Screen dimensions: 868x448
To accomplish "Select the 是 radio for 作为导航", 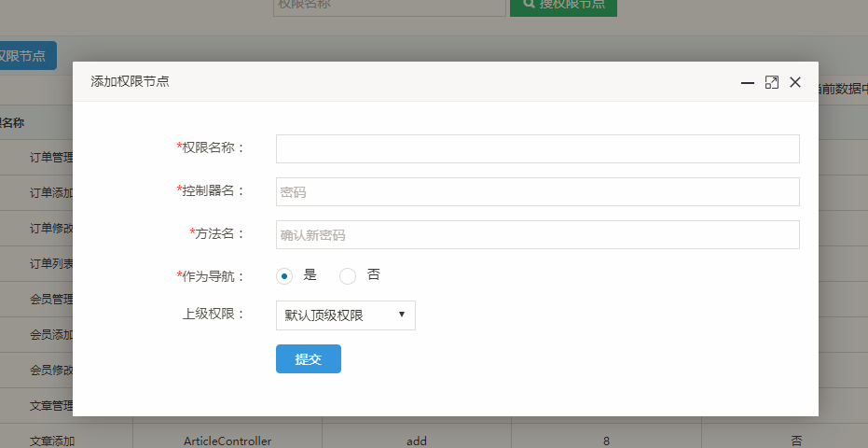I will (285, 276).
